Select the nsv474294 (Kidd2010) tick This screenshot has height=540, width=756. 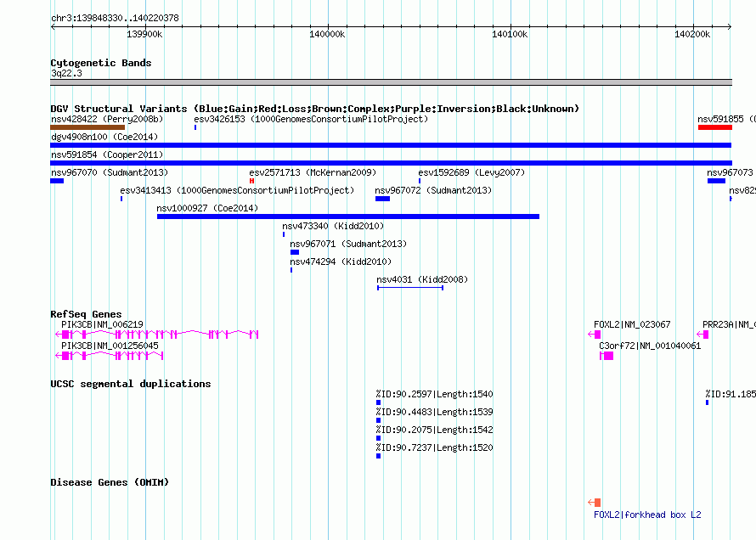(291, 270)
